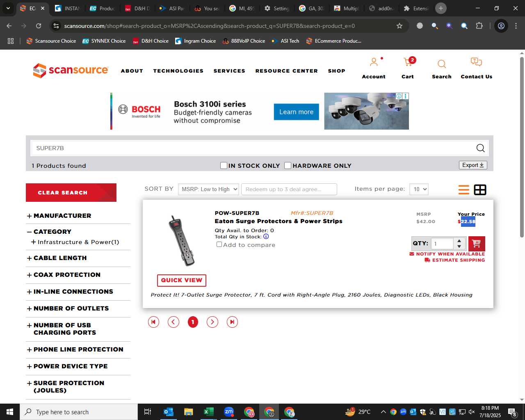Open the RESOURCE CENTER menu

pos(287,71)
